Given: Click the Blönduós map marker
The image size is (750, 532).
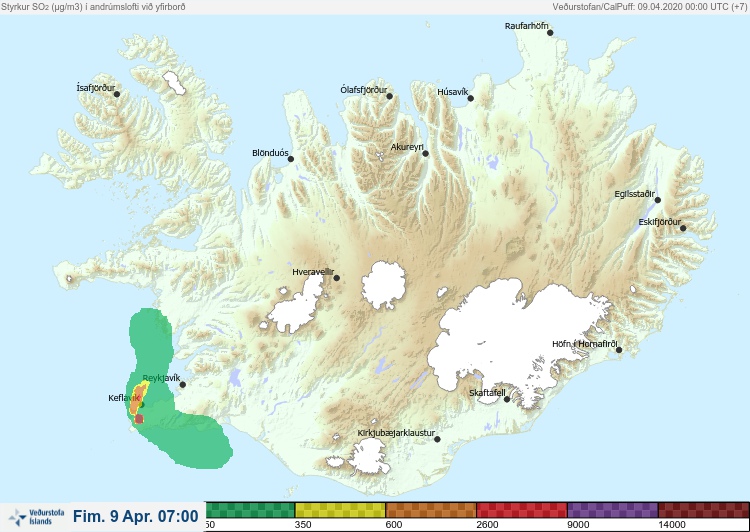Looking at the screenshot, I should 290,159.
